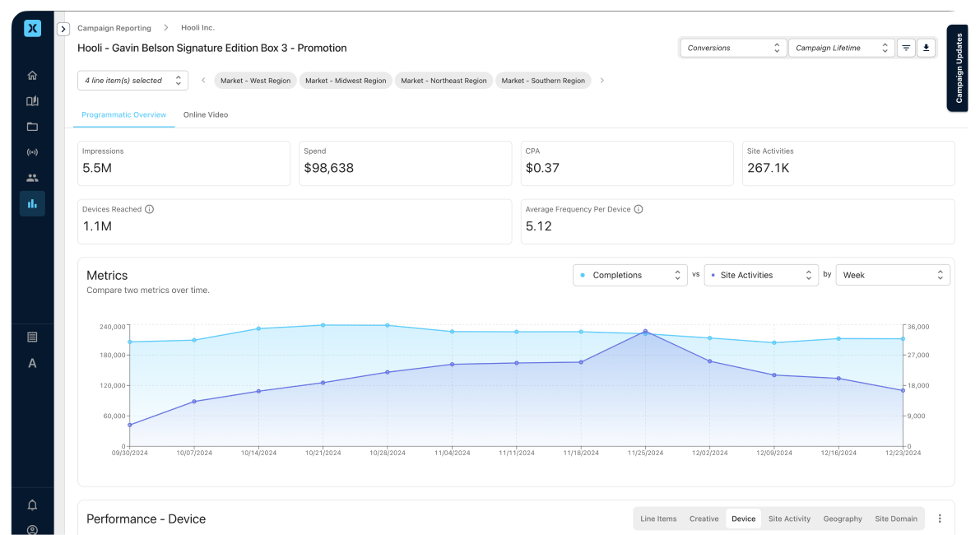Switch to Online Video tab

[206, 115]
